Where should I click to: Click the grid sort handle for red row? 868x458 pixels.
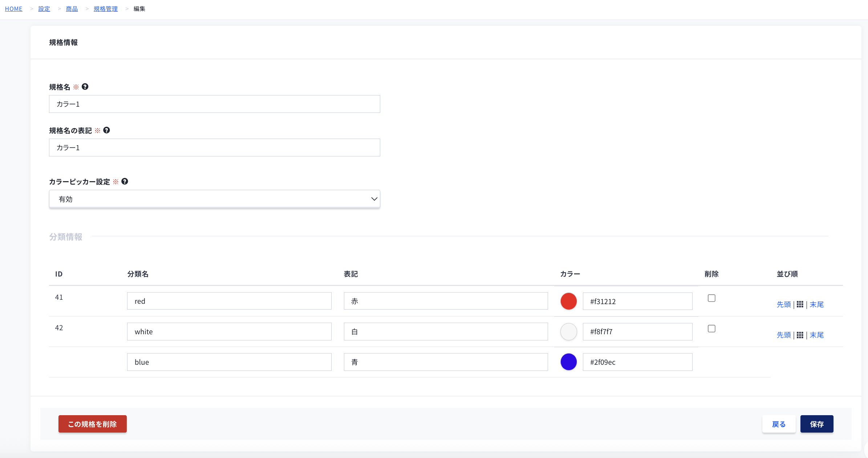pyautogui.click(x=800, y=304)
